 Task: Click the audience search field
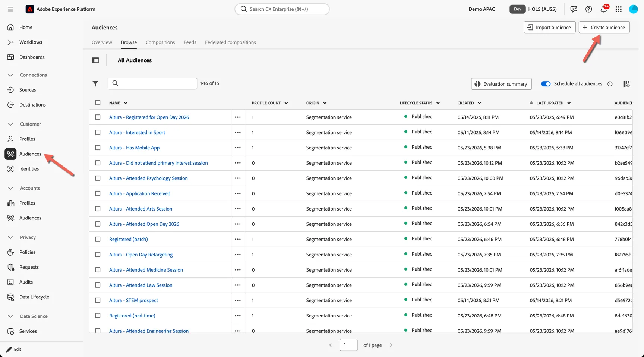152,83
